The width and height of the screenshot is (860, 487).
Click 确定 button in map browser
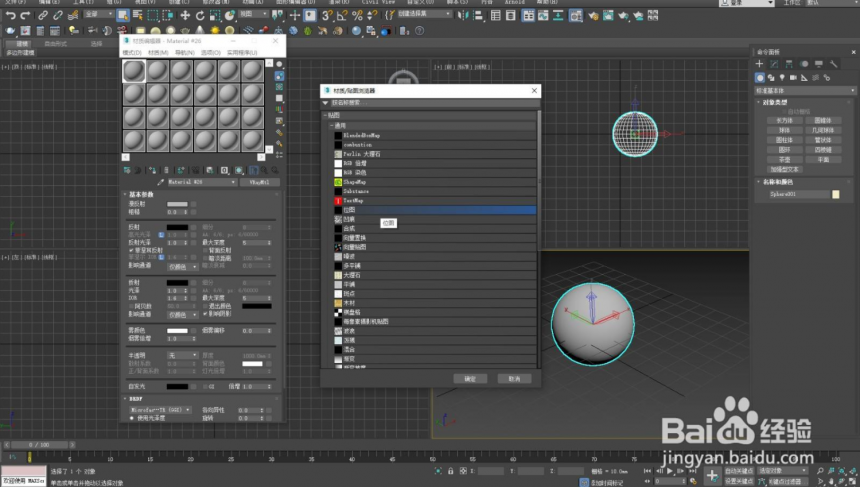coord(471,379)
